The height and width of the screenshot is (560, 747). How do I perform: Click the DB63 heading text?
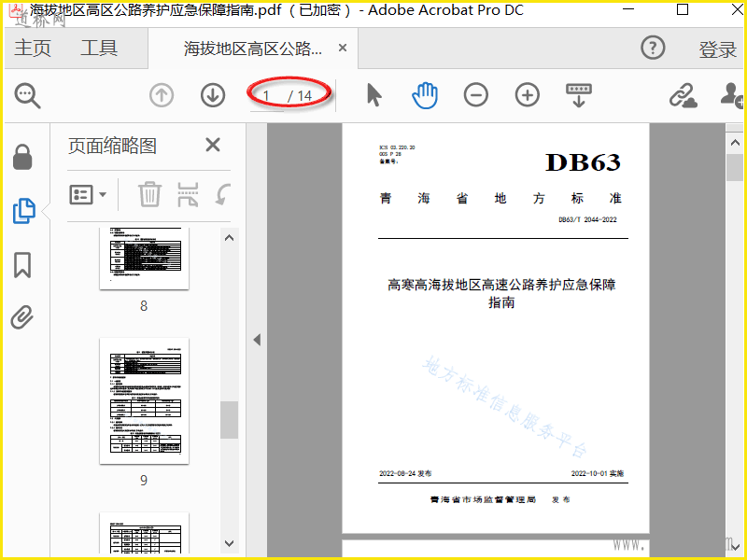point(583,162)
